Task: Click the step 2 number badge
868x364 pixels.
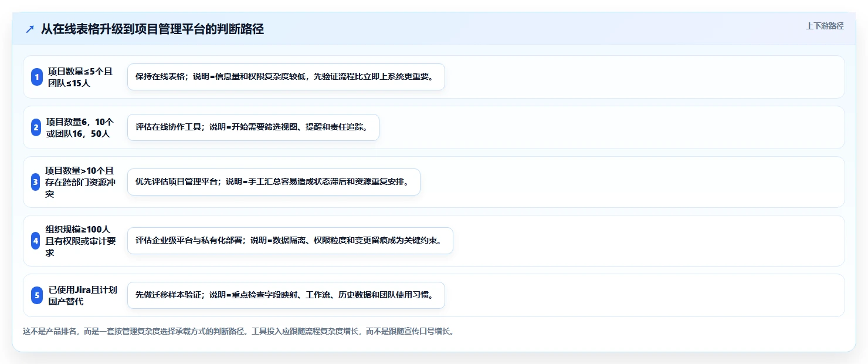Action: pyautogui.click(x=36, y=127)
